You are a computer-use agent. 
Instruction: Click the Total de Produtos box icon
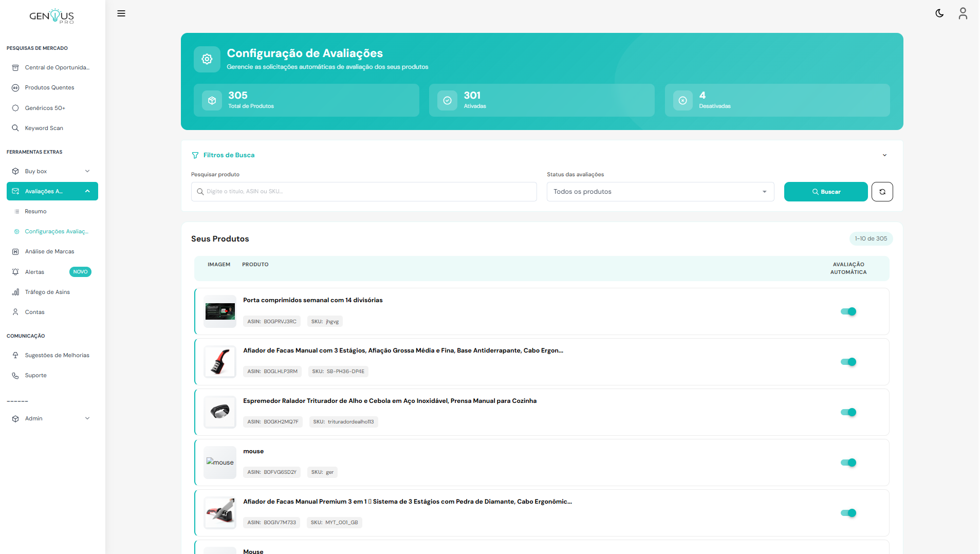click(x=212, y=101)
